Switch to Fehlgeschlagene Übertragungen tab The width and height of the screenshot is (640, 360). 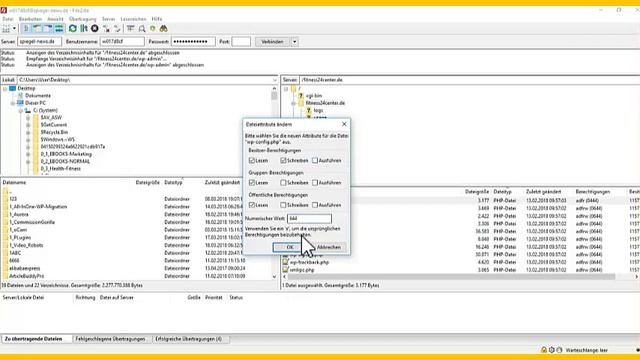[x=110, y=339]
